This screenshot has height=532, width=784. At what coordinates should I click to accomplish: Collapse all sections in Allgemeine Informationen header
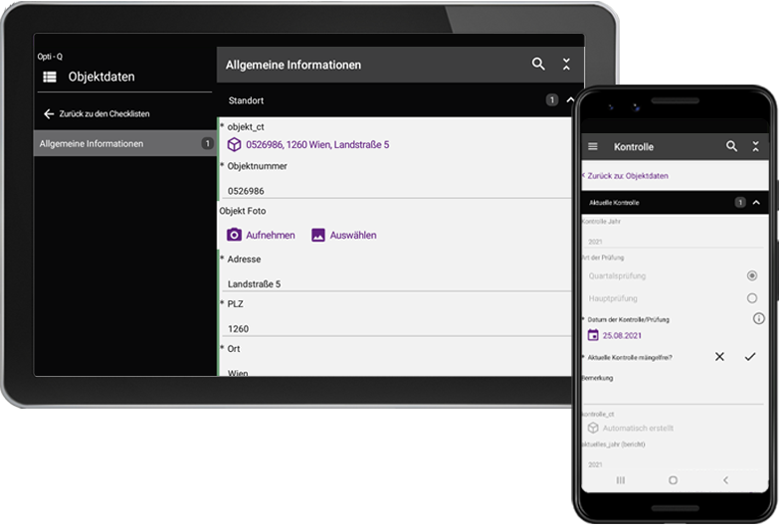pos(566,64)
